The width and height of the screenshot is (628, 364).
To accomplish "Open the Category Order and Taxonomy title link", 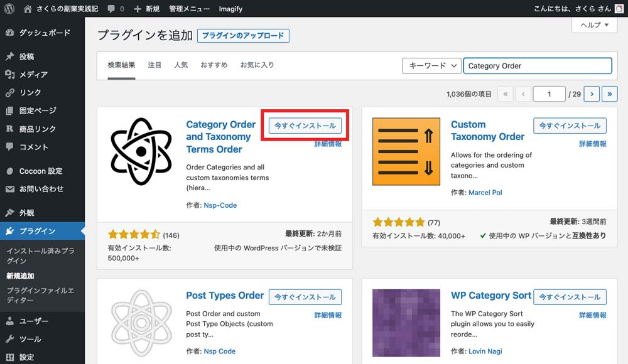I will coord(220,137).
